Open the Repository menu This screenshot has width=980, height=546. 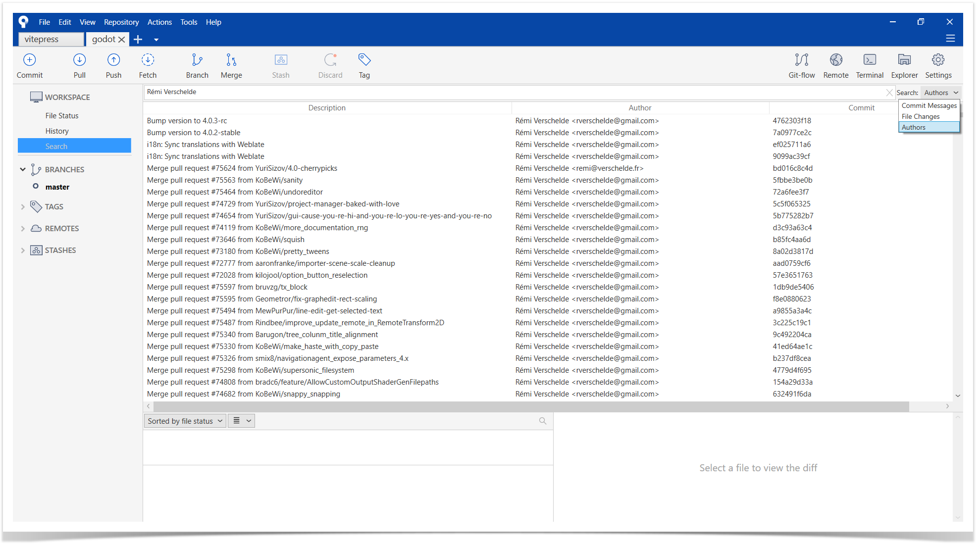click(121, 22)
